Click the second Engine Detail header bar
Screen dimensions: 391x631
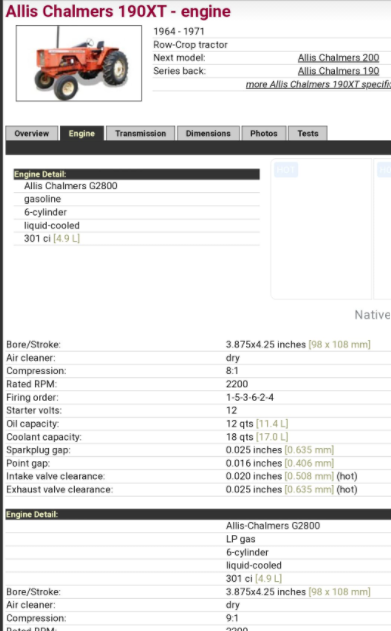(x=198, y=514)
